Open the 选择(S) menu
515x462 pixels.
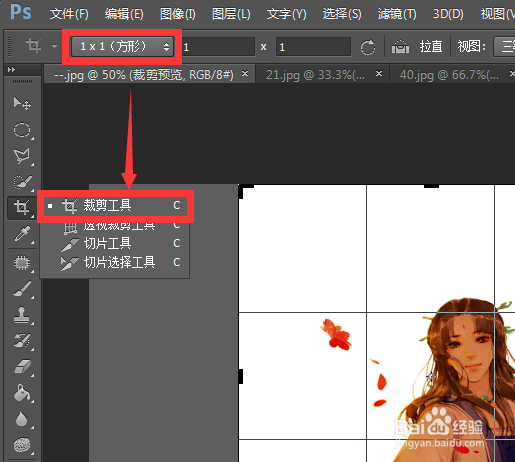(x=342, y=14)
